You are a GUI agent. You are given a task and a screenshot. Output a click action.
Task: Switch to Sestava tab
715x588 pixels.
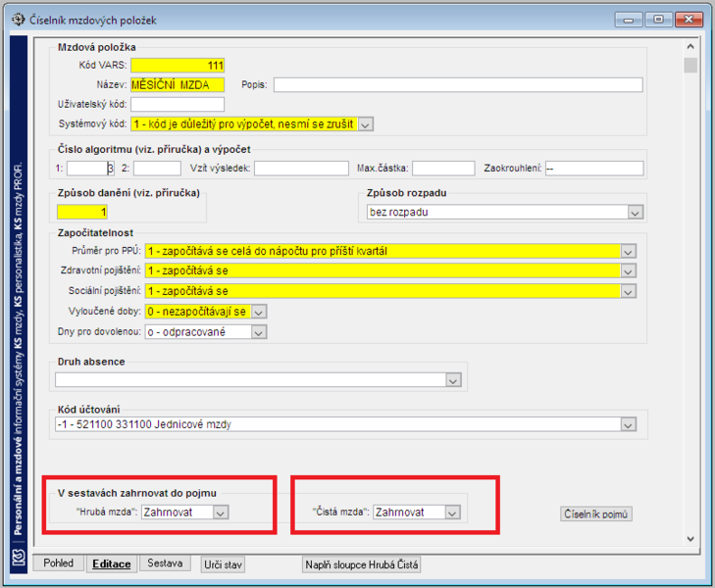point(165,563)
